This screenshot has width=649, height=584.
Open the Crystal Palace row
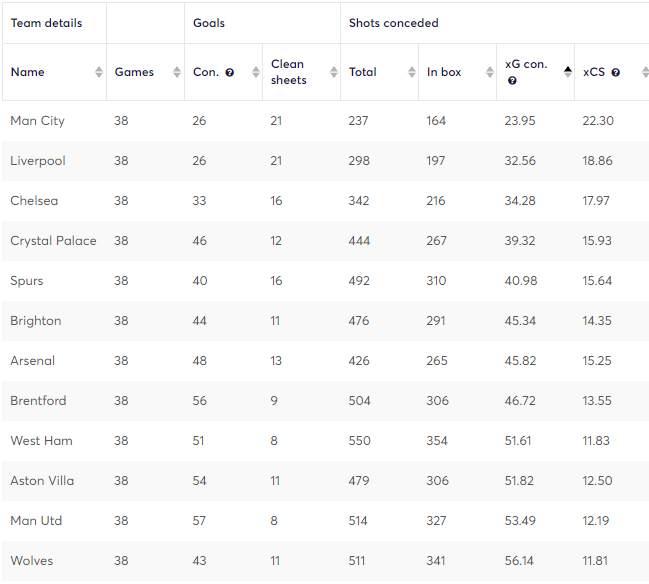[x=325, y=241]
